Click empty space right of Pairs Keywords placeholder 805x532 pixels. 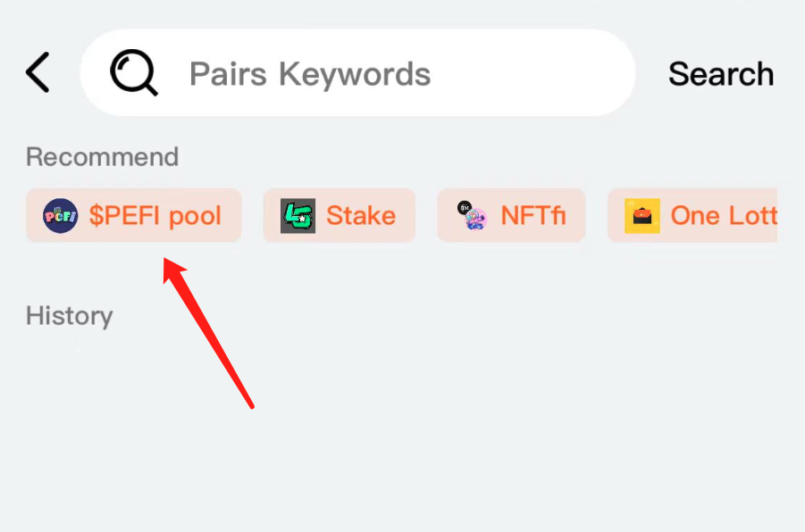coord(529,72)
